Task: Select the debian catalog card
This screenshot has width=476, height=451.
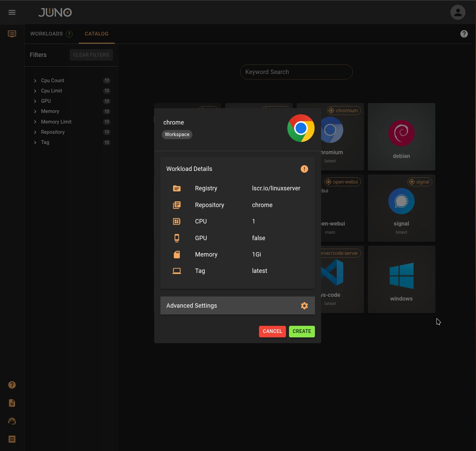Action: pos(402,137)
